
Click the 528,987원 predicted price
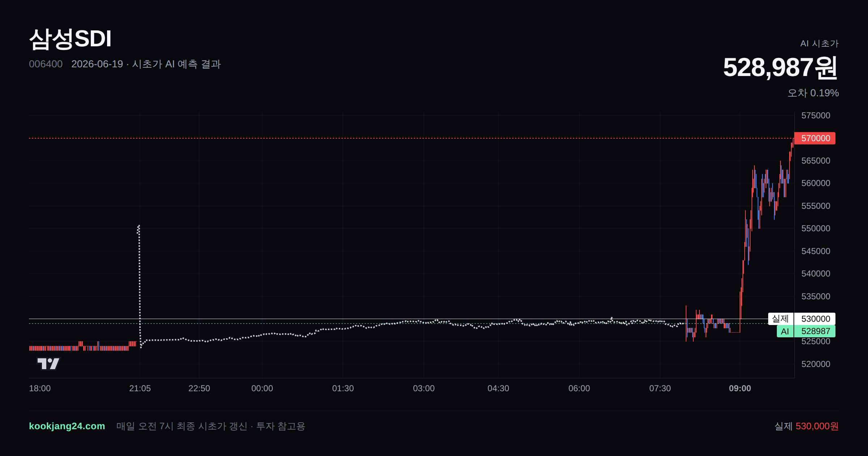(780, 68)
